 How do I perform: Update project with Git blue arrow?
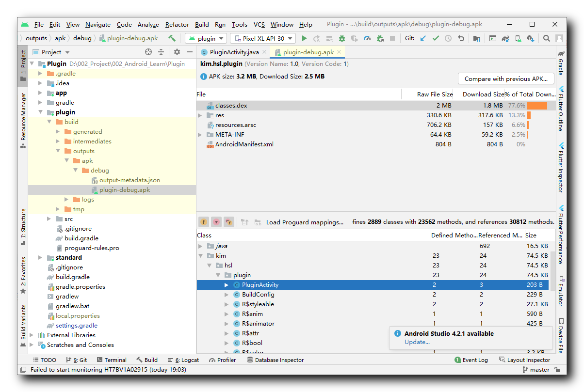423,38
